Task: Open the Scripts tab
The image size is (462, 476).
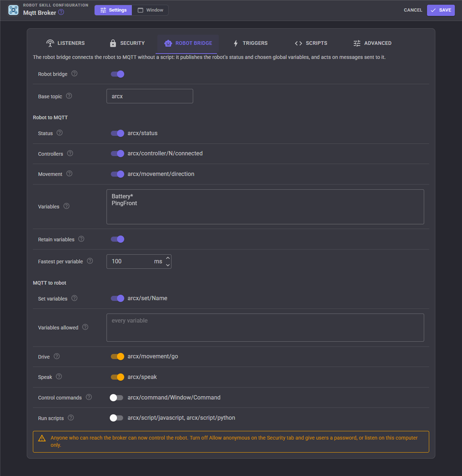Action: point(311,43)
